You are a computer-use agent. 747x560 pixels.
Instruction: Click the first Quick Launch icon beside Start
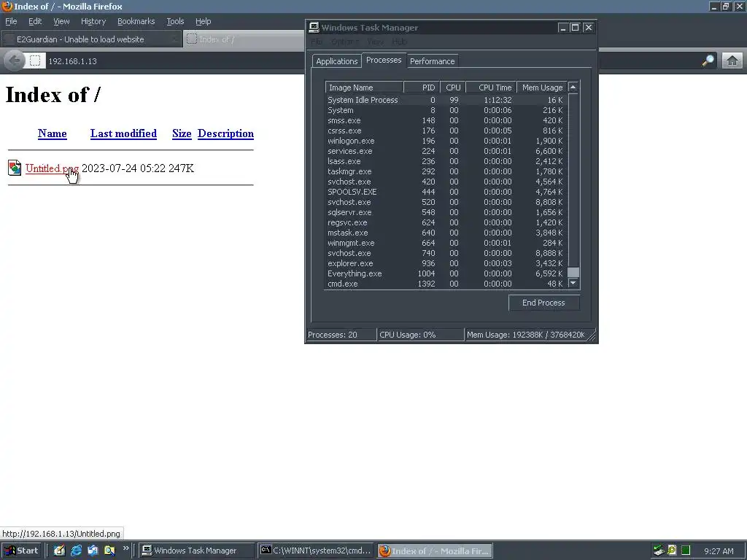click(x=60, y=551)
